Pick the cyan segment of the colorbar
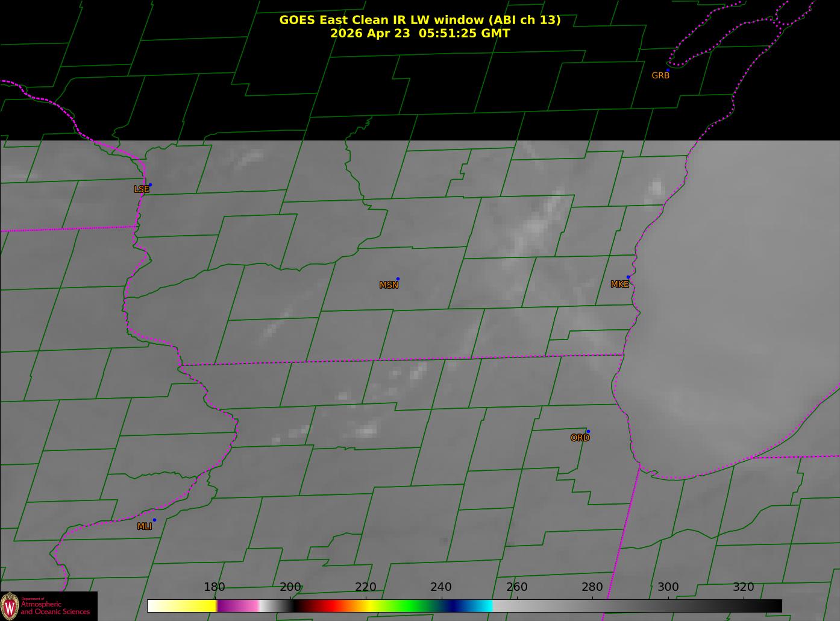The width and height of the screenshot is (840, 621). (x=480, y=606)
